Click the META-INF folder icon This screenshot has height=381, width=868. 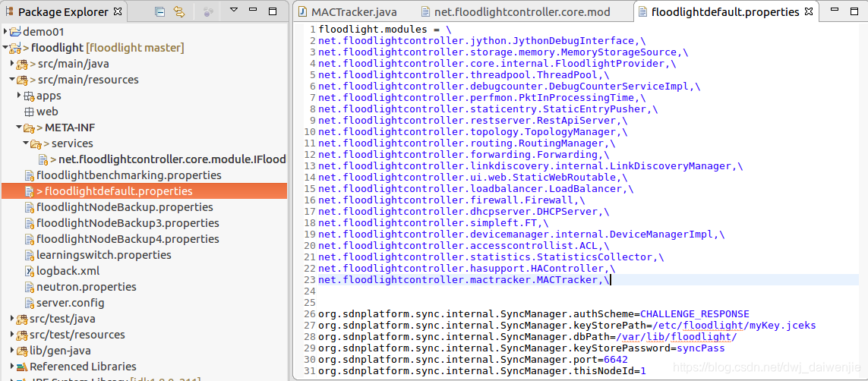(29, 128)
